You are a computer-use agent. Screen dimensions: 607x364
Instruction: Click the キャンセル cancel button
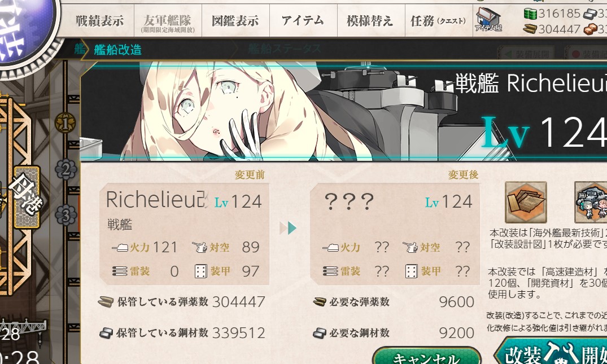(427, 356)
